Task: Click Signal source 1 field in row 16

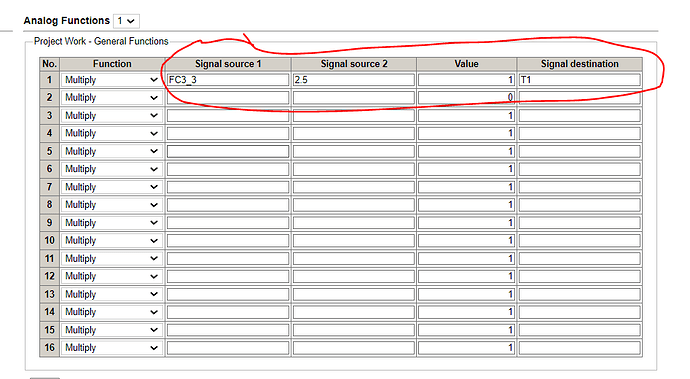Action: click(228, 348)
